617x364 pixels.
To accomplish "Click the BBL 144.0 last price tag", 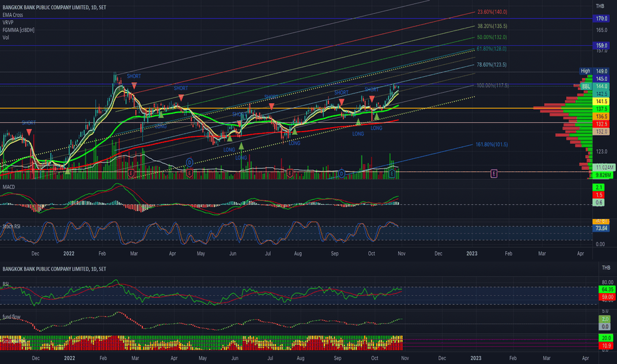I will [x=595, y=86].
